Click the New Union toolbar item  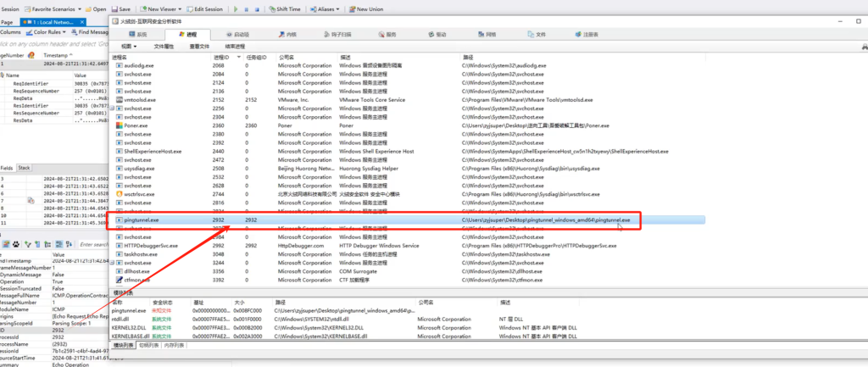pyautogui.click(x=366, y=9)
